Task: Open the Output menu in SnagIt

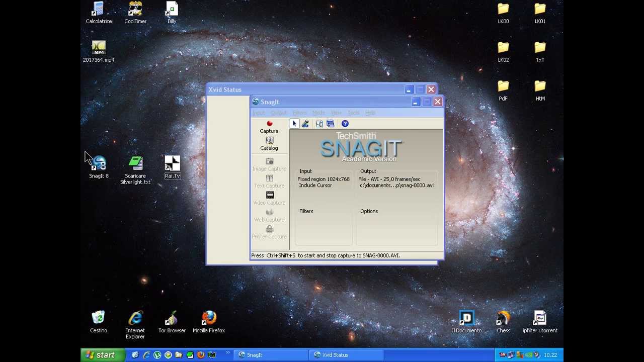Action: 279,113
